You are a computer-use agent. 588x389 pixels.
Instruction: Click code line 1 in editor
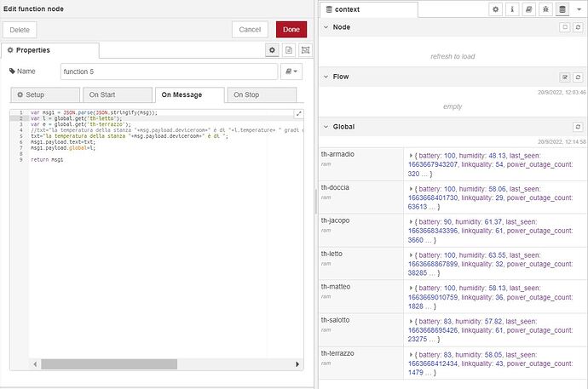point(94,112)
